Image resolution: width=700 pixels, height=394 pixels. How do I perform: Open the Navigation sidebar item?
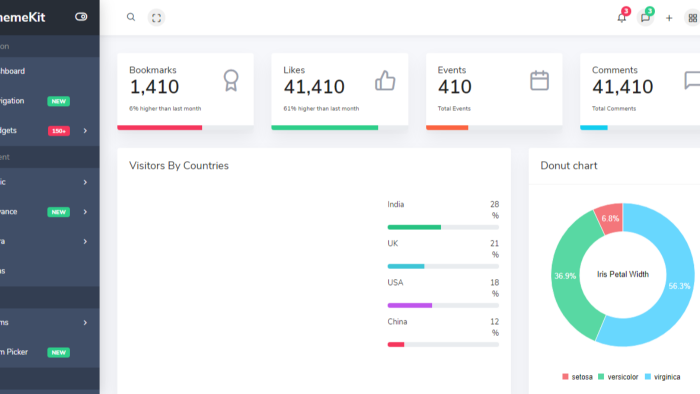tap(50, 101)
